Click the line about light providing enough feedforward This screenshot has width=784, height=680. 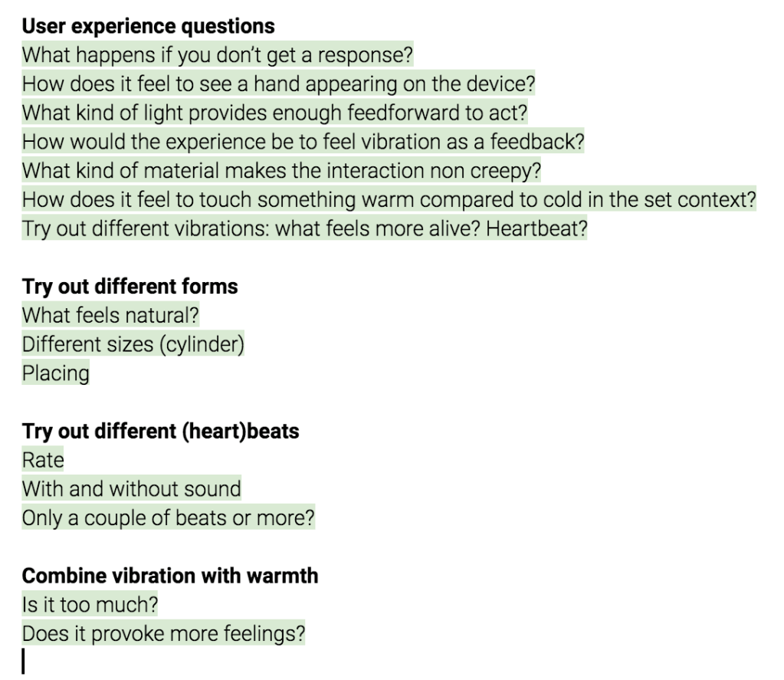[x=274, y=113]
